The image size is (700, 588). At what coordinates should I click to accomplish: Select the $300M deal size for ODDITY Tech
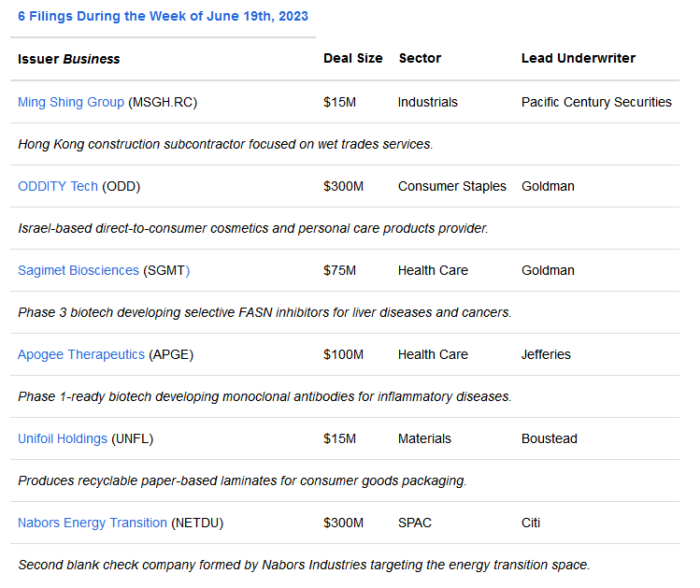(x=344, y=186)
